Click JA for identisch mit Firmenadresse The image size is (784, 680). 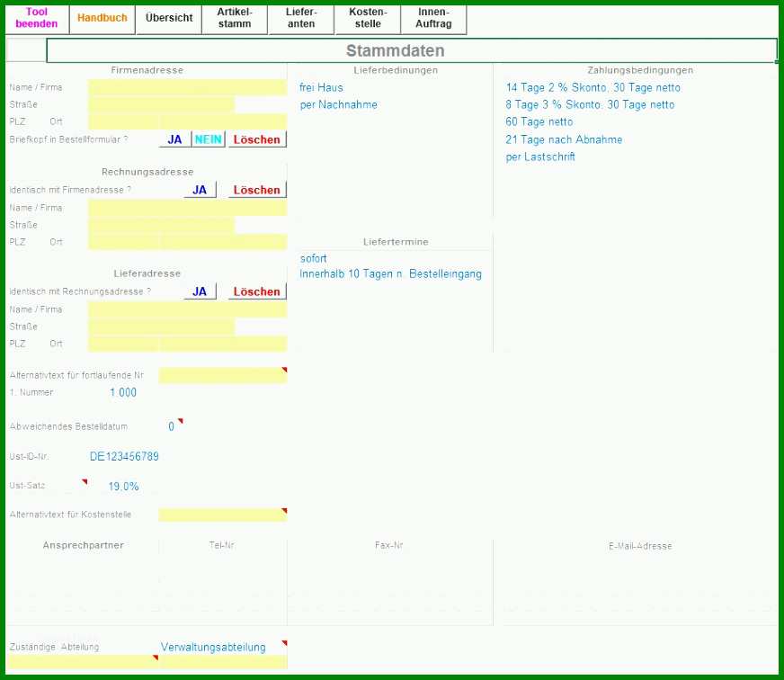click(200, 190)
